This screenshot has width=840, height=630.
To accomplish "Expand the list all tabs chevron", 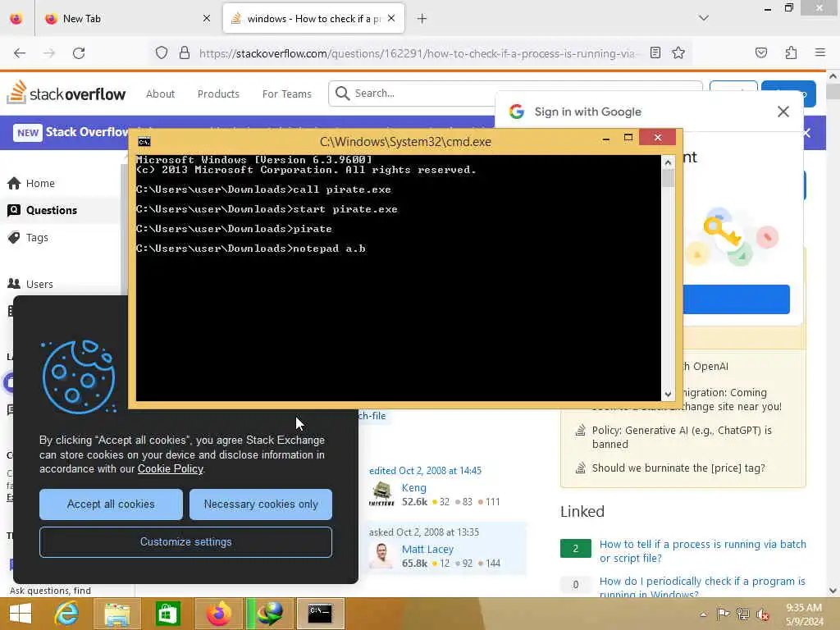I will (x=704, y=18).
